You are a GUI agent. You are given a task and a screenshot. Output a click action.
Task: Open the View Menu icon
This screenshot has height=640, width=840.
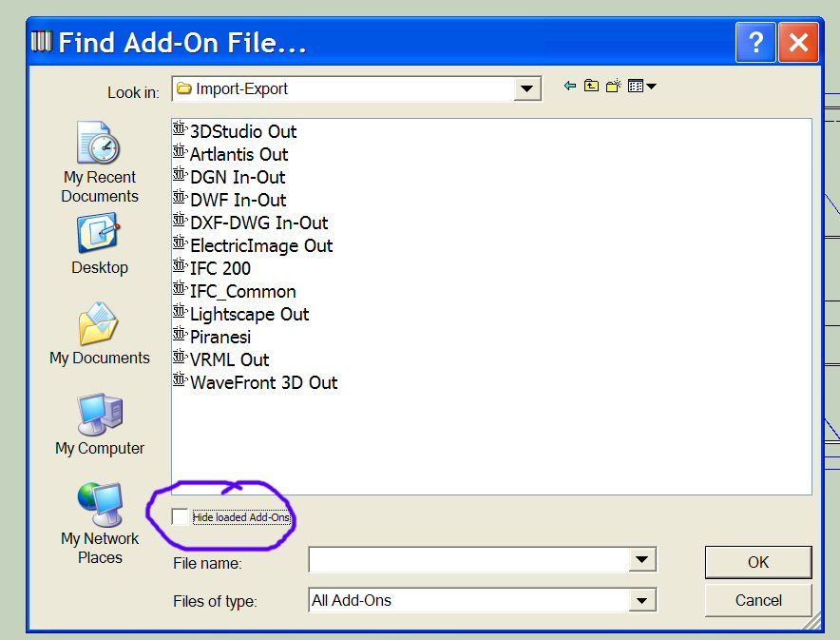pyautogui.click(x=637, y=85)
